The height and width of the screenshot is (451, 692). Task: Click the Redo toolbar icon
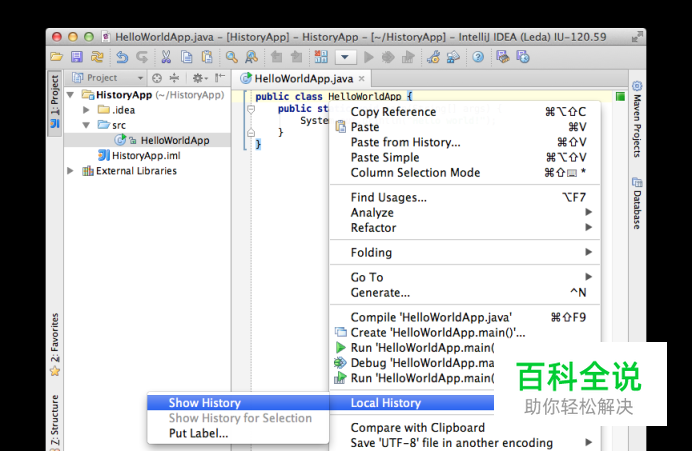tap(142, 57)
